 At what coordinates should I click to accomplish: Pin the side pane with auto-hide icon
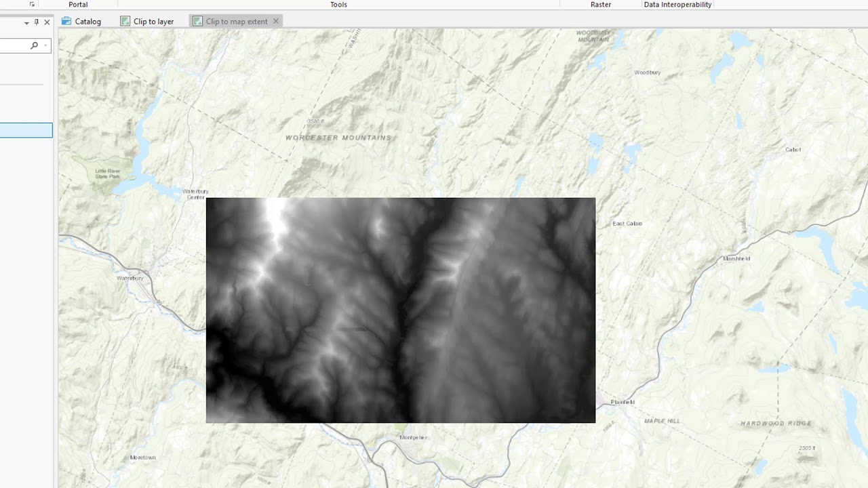point(37,22)
